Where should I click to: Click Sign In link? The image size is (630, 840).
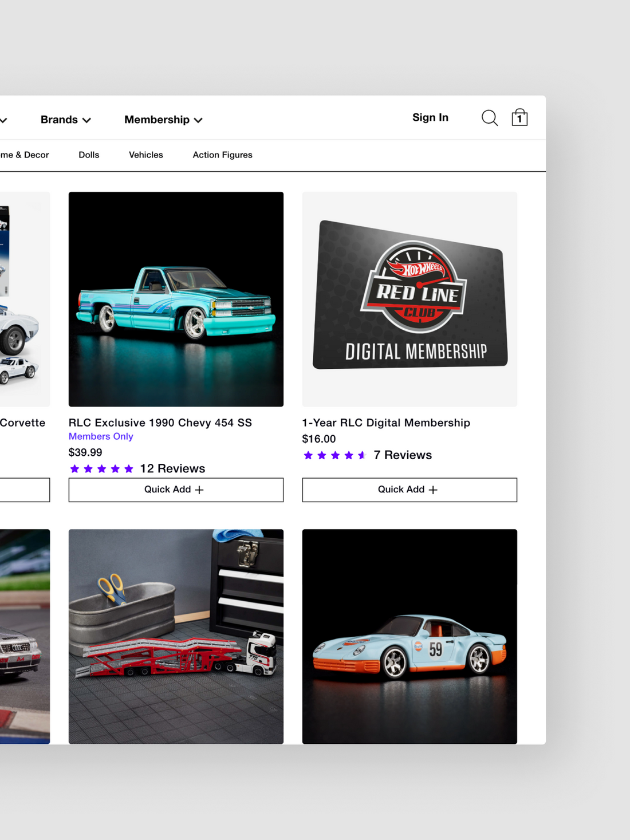[x=430, y=117]
